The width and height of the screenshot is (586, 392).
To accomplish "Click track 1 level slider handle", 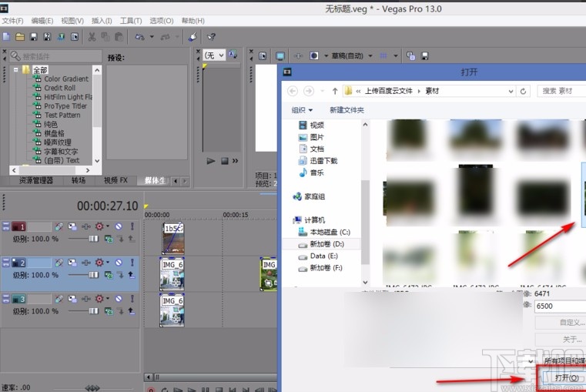I will point(93,239).
